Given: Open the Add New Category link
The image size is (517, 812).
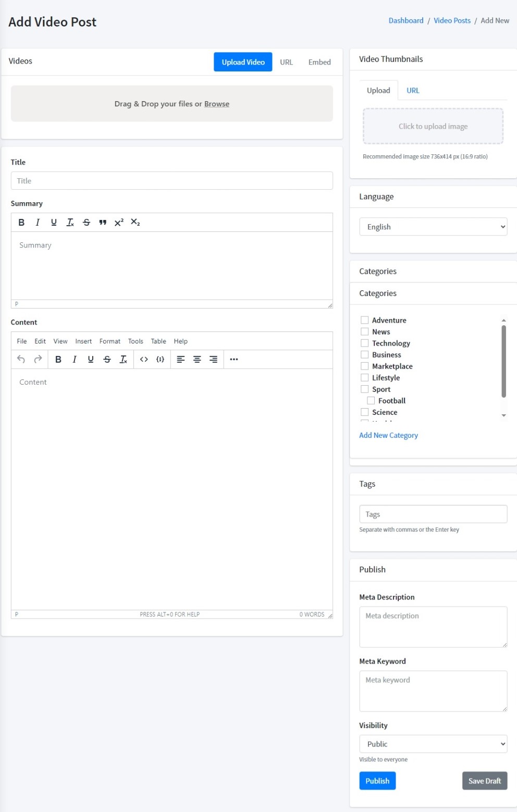Looking at the screenshot, I should coord(388,435).
